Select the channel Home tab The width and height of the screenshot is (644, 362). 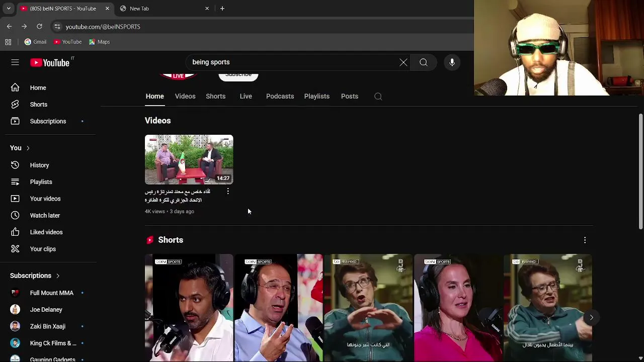[x=155, y=97]
